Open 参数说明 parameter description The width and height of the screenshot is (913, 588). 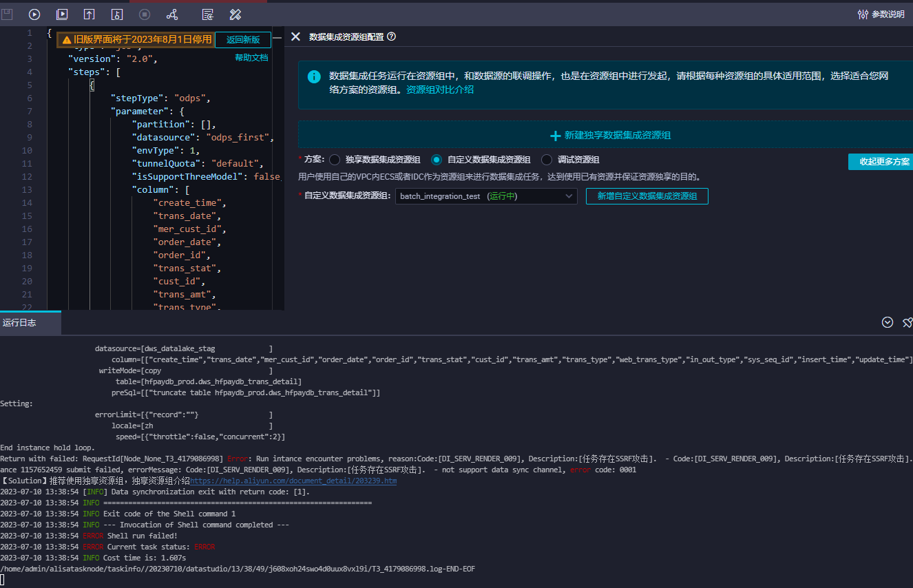(x=881, y=14)
